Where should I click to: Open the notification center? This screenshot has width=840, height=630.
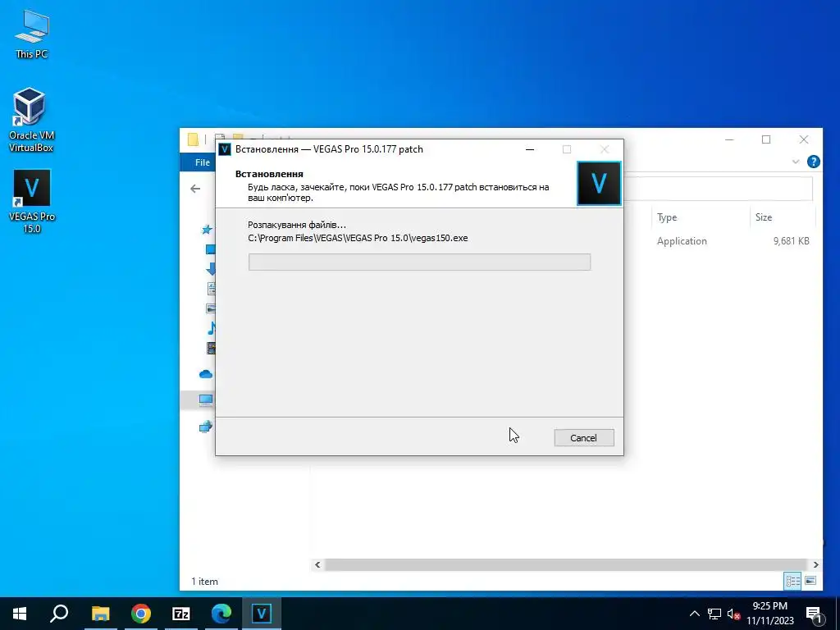point(814,614)
